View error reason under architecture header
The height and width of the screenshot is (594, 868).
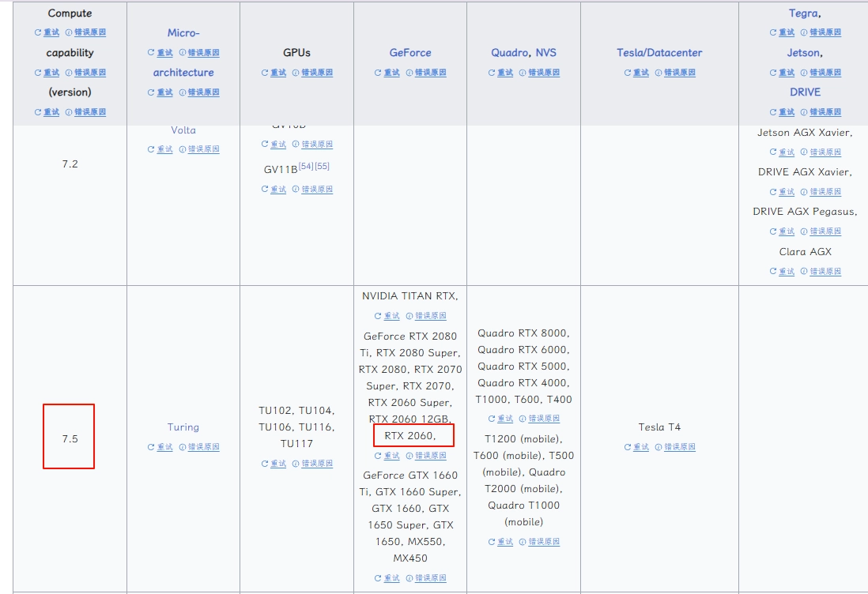198,92
